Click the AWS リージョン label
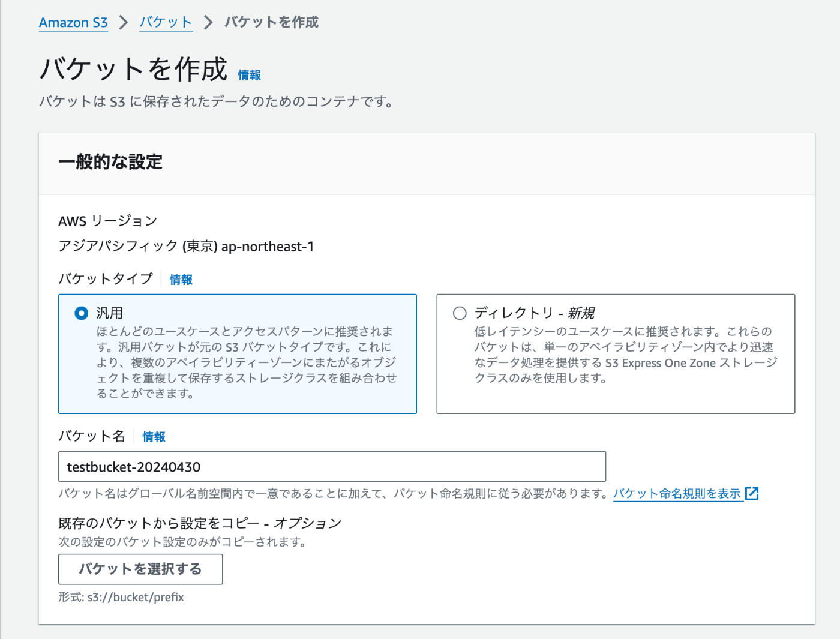 point(108,221)
